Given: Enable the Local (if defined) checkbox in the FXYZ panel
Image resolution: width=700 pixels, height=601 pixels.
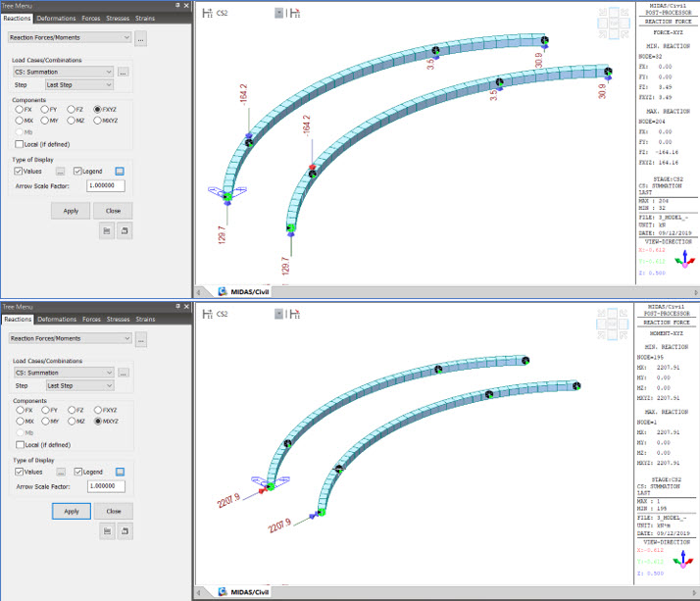Looking at the screenshot, I should point(19,143).
